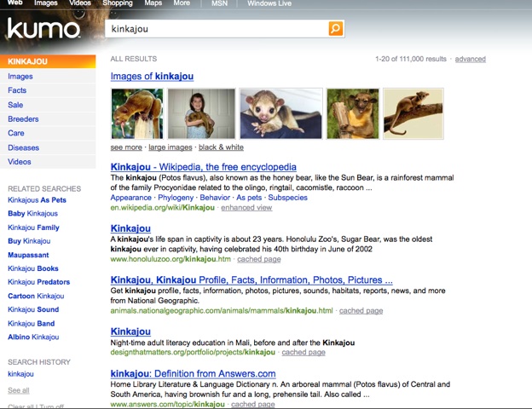Open kinkajou Definition from Answers.com title
Screen dimensions: 532x409
coord(193,374)
